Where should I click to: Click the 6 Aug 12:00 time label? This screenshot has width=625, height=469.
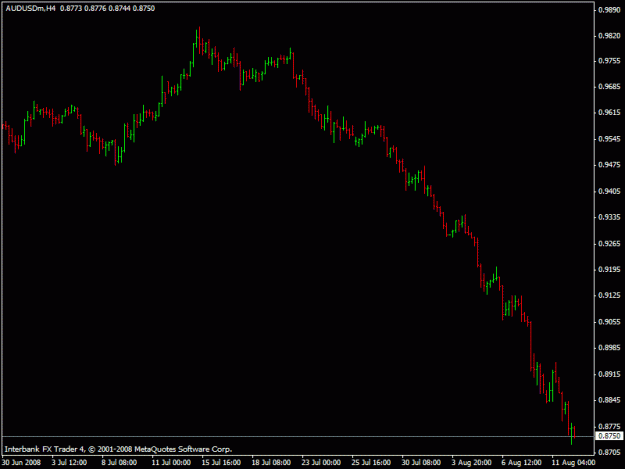[521, 463]
